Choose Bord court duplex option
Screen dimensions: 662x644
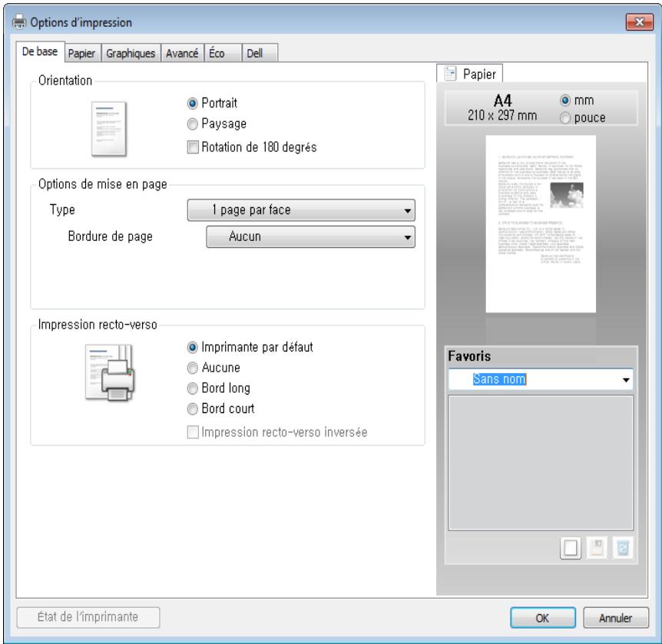pyautogui.click(x=192, y=409)
